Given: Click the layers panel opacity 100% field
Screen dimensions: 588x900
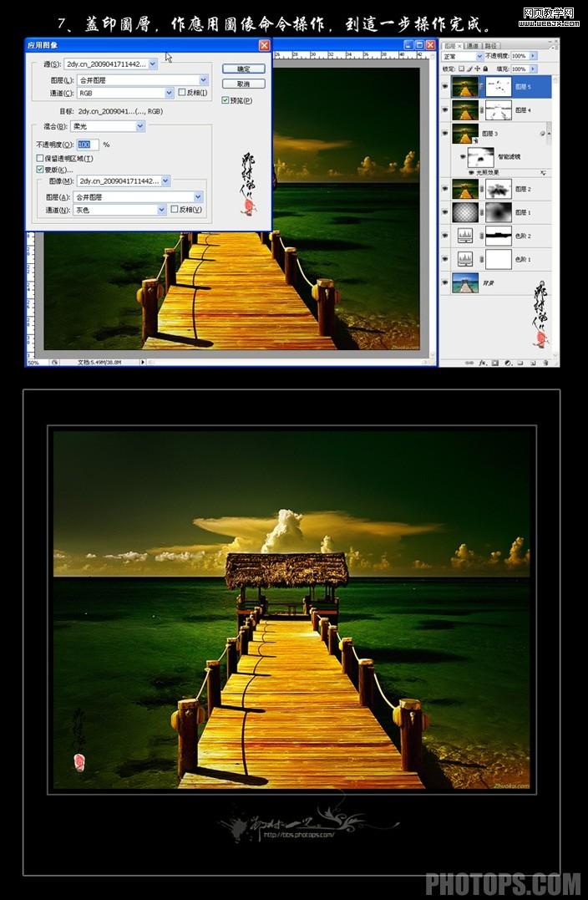Looking at the screenshot, I should point(520,56).
